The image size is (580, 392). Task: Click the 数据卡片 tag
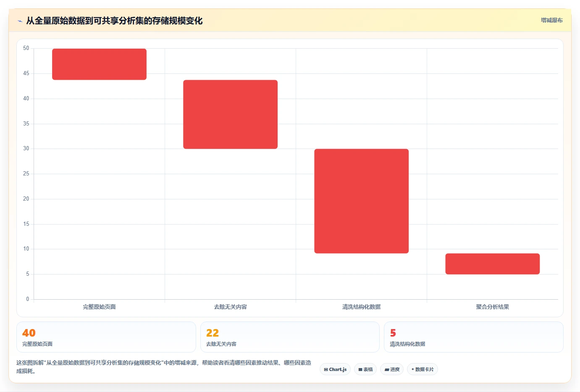click(423, 369)
